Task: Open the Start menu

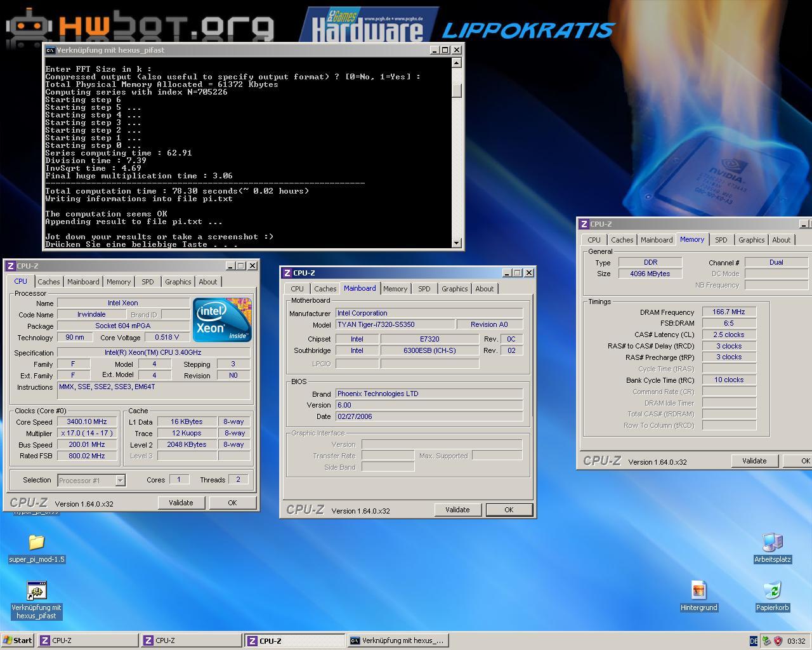Action: 18,640
